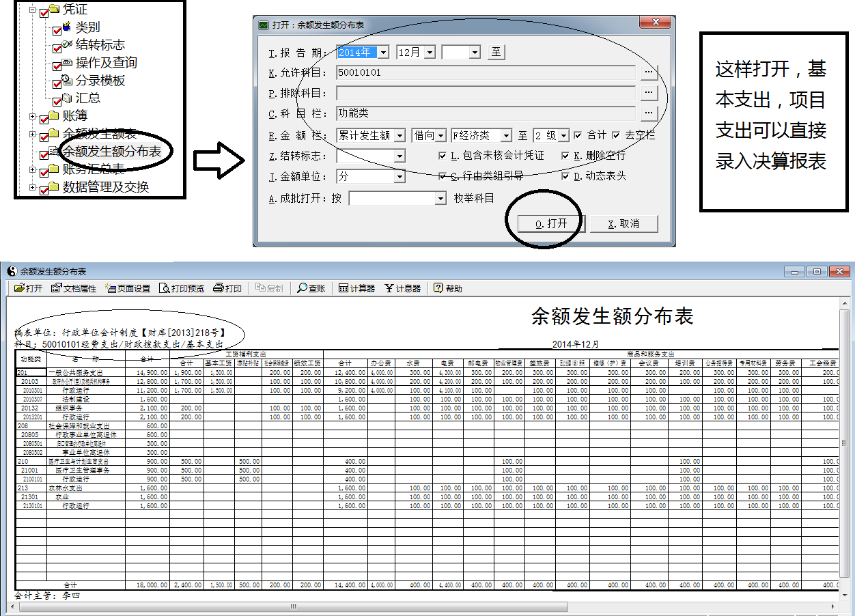Toggle the 合计 checkbox in dialog

578,135
